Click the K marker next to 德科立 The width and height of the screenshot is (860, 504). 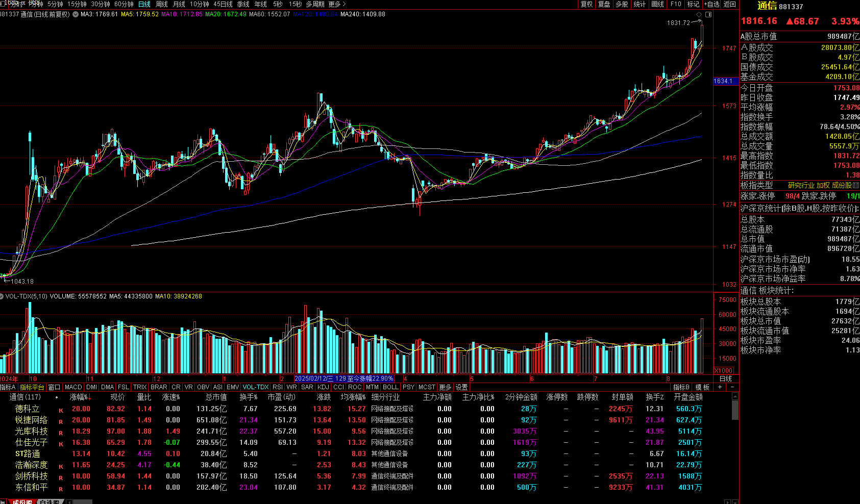pyautogui.click(x=61, y=410)
